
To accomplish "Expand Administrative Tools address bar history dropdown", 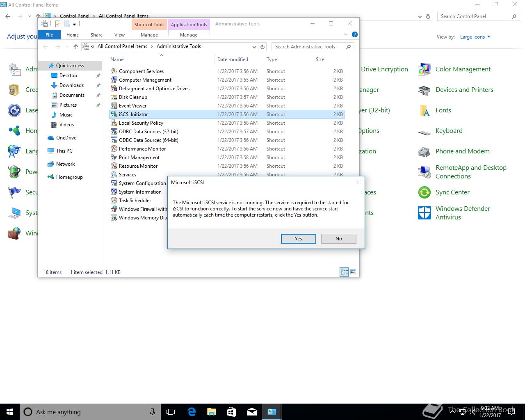I will click(x=255, y=47).
